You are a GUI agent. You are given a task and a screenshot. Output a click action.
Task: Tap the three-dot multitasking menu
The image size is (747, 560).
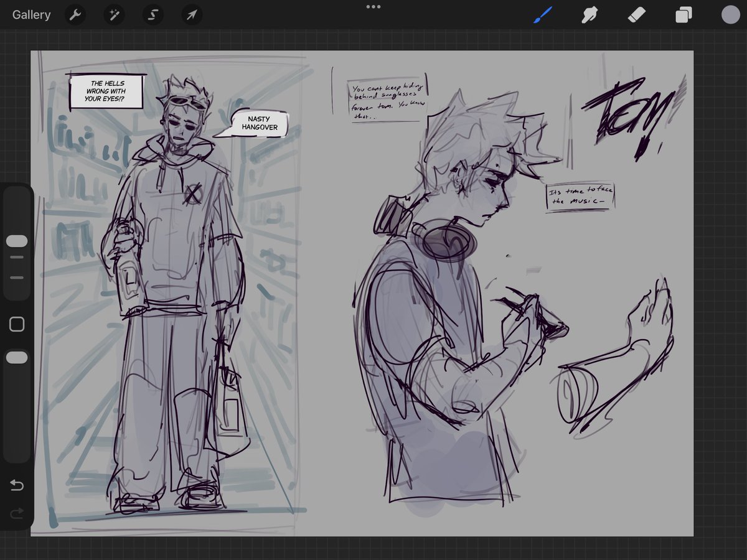pyautogui.click(x=374, y=7)
